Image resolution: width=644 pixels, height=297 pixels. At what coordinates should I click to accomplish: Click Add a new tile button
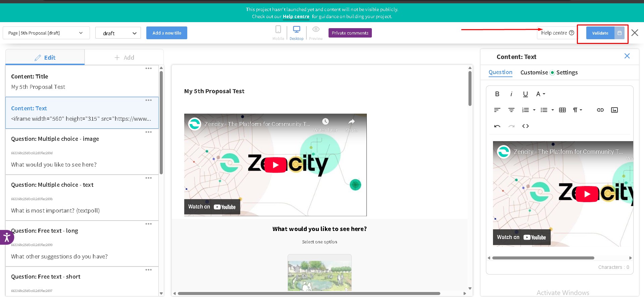167,33
